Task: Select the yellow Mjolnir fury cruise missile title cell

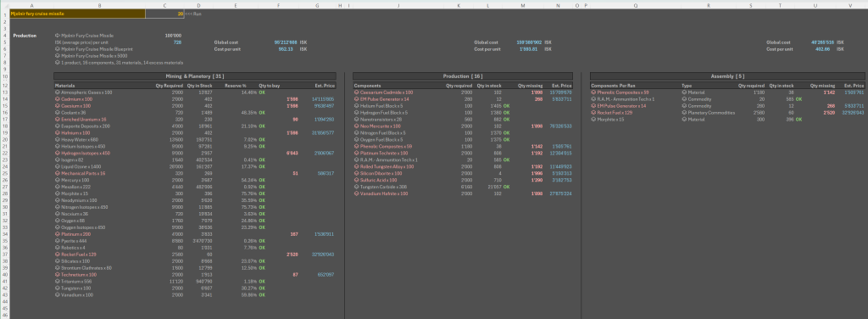Action: (x=77, y=14)
